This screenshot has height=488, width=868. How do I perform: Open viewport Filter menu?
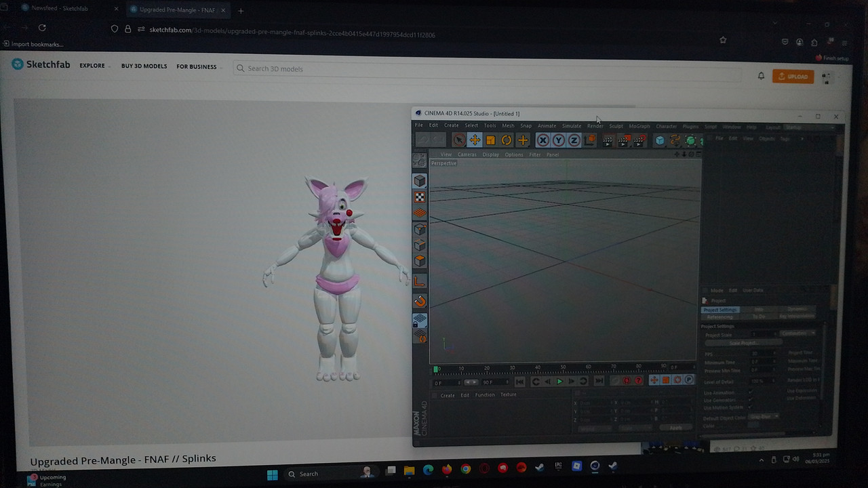pyautogui.click(x=535, y=155)
